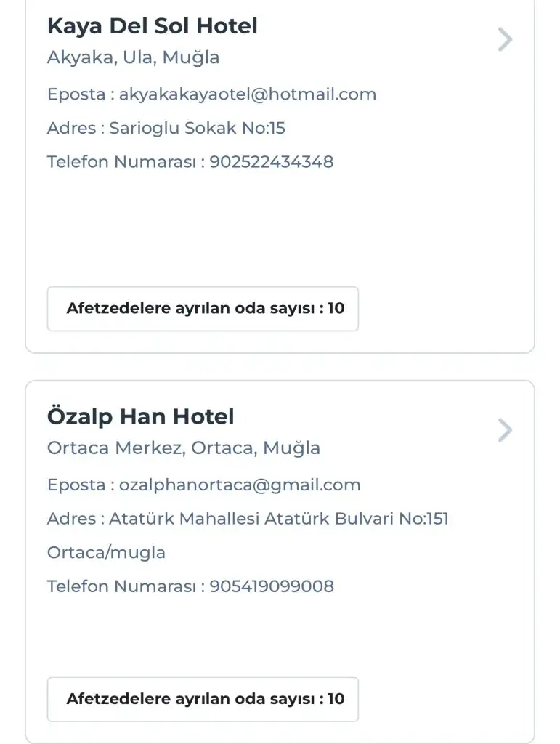Tap the phone number 902522434348

[272, 162]
